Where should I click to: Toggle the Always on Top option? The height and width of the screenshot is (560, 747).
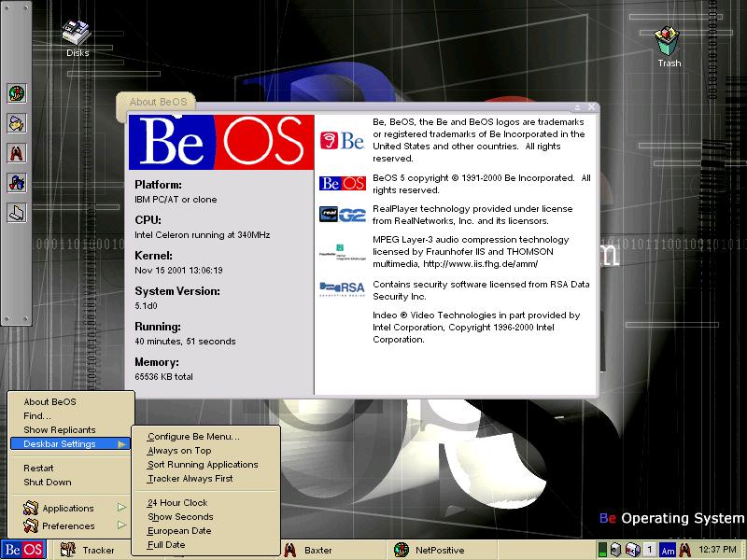179,451
